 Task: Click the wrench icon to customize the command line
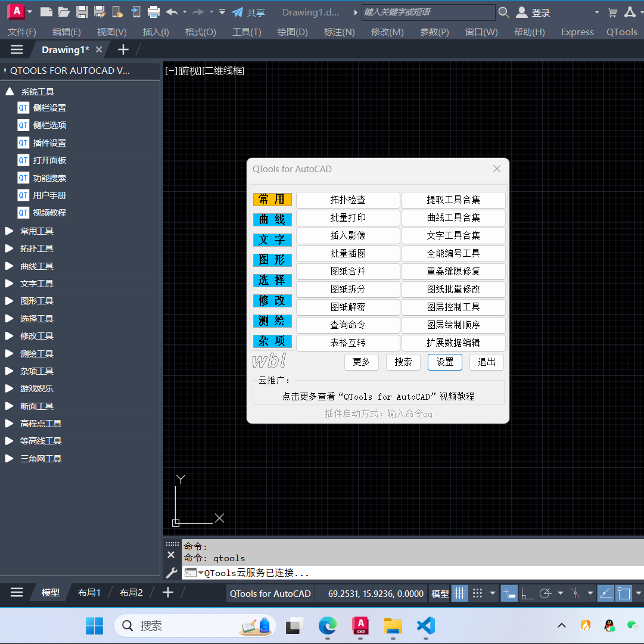click(172, 573)
